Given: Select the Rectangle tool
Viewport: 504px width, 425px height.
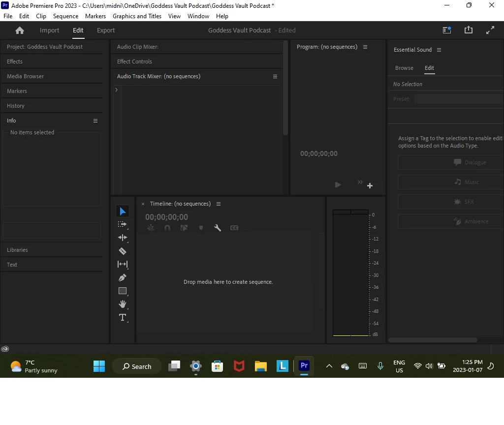Looking at the screenshot, I should point(123,291).
